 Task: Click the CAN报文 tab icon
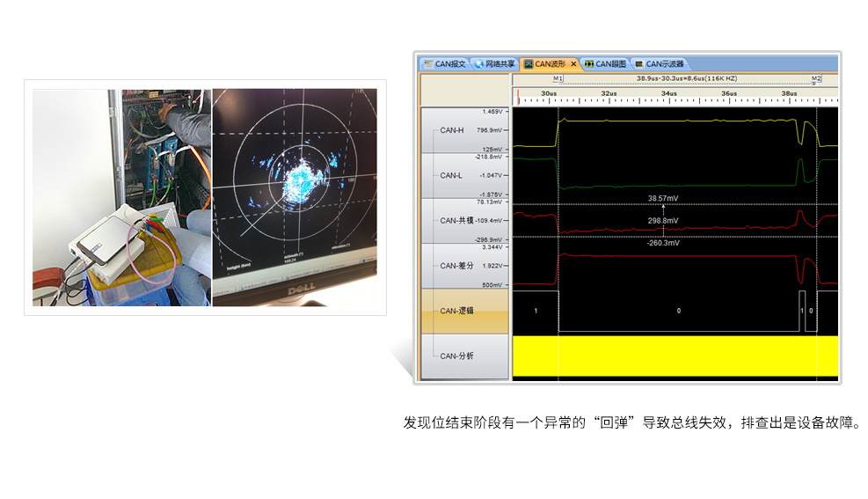[x=428, y=64]
